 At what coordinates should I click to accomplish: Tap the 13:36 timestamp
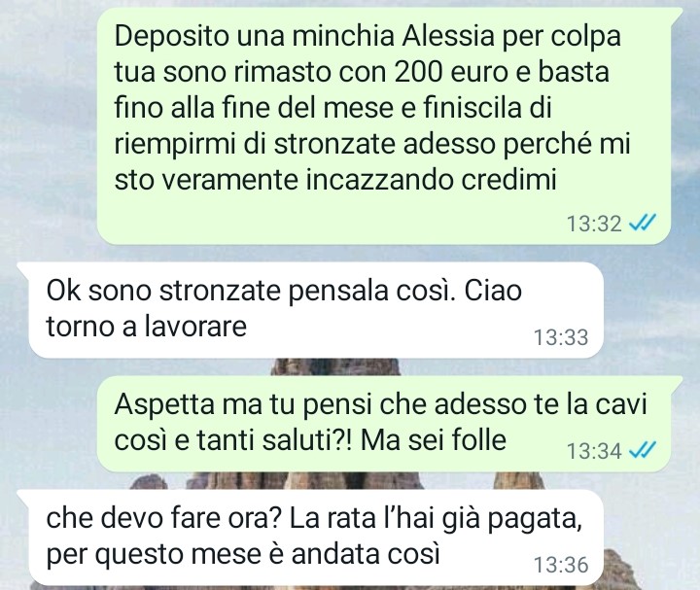click(x=561, y=565)
